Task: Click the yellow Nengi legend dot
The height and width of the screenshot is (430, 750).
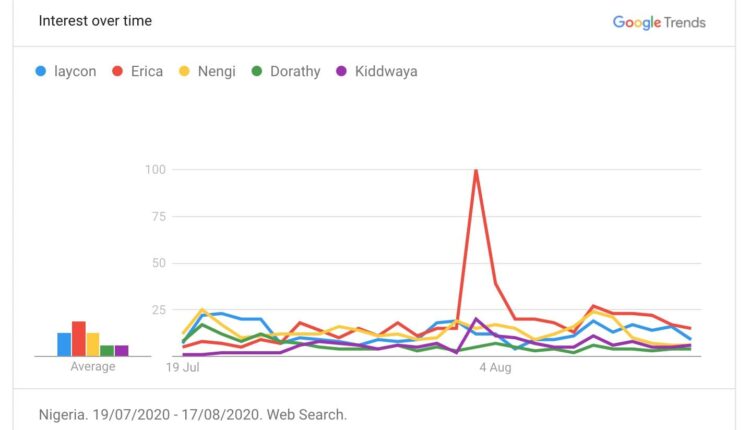Action: tap(184, 71)
